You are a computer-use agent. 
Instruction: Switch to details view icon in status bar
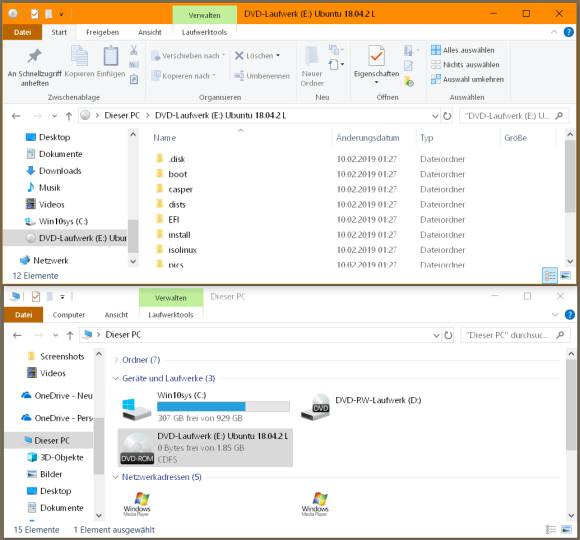(550, 276)
